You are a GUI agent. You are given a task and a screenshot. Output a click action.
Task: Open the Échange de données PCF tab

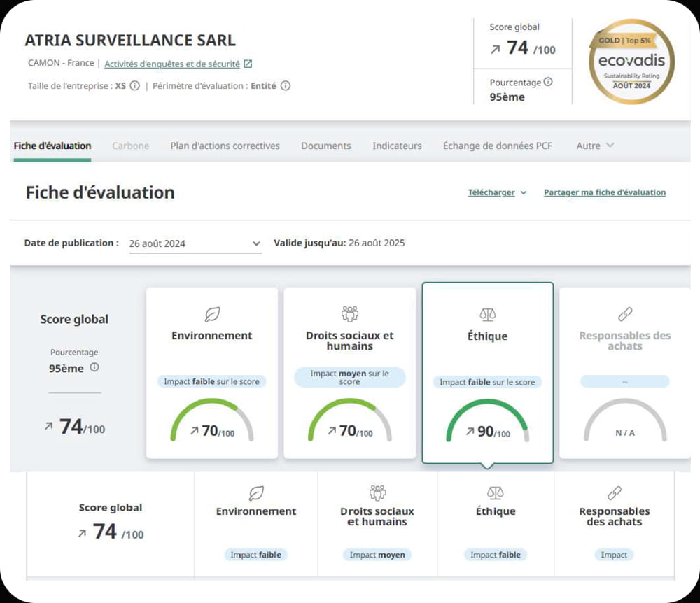tap(497, 146)
